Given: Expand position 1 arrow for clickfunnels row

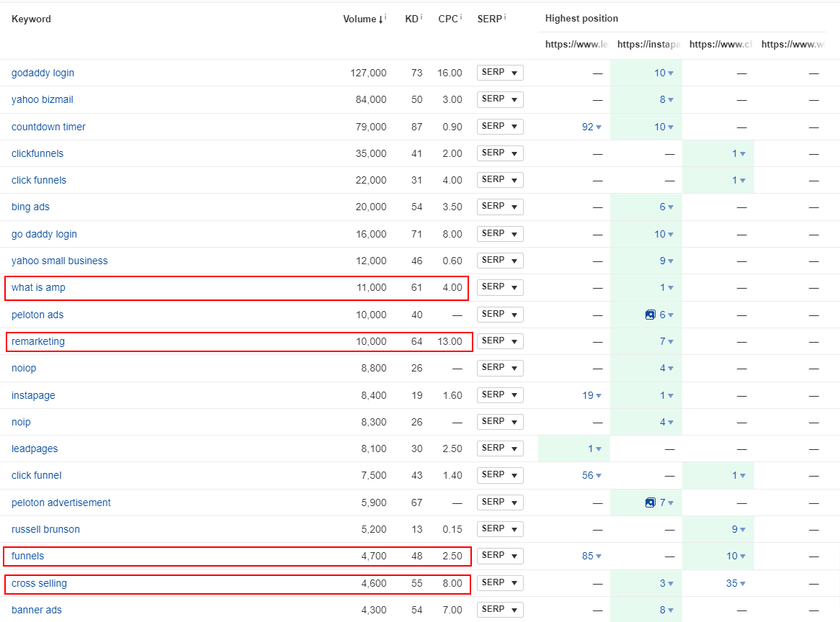Looking at the screenshot, I should (743, 154).
